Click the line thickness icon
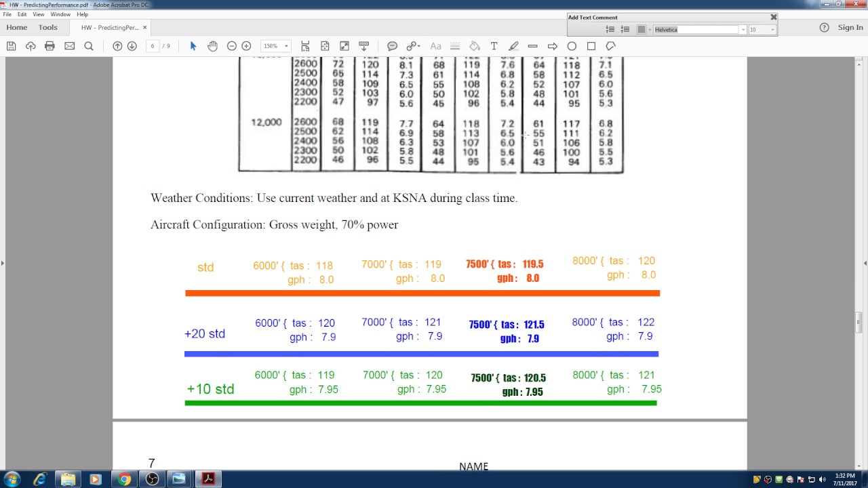The image size is (868, 488). (455, 46)
